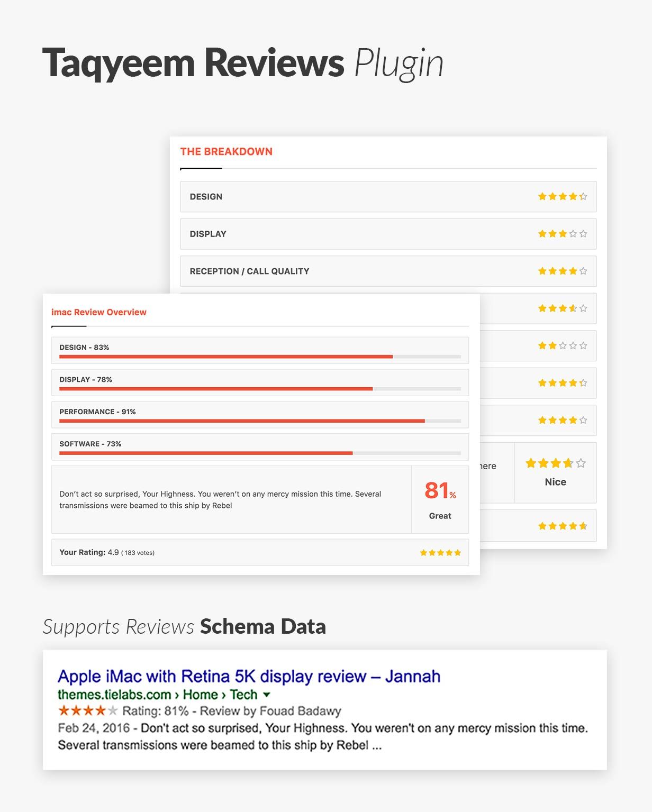Click the 81% Great score box
This screenshot has height=812, width=652.
click(x=440, y=499)
